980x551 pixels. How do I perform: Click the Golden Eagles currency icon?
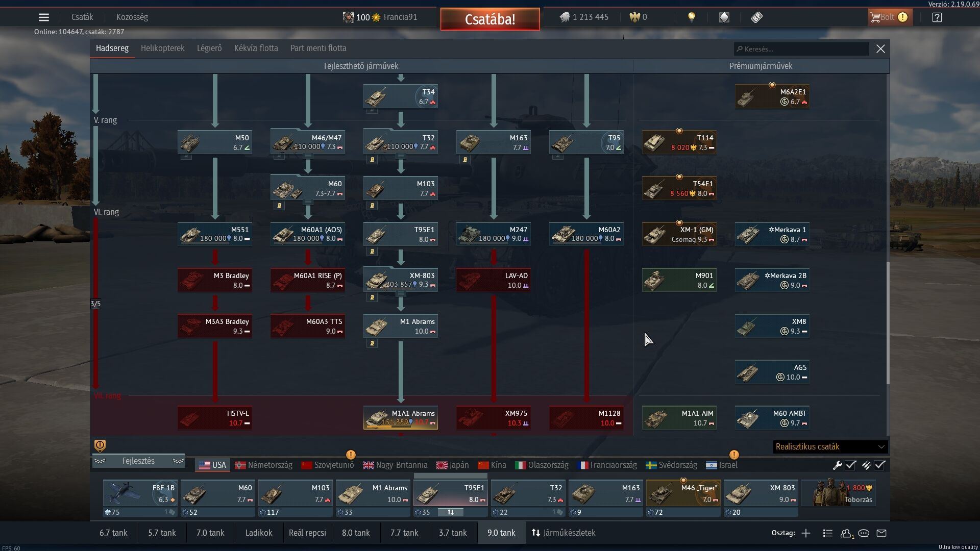coord(634,17)
